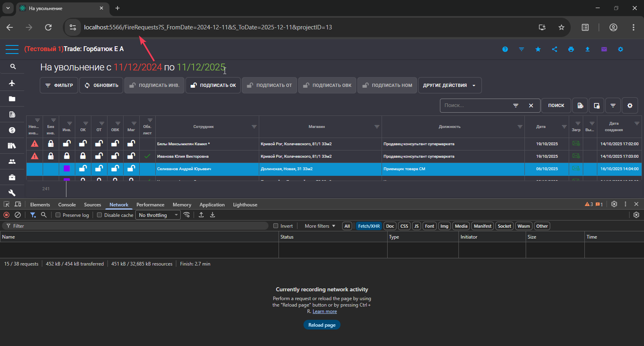
Task: Open the purple mail icon in the header
Action: [x=604, y=49]
